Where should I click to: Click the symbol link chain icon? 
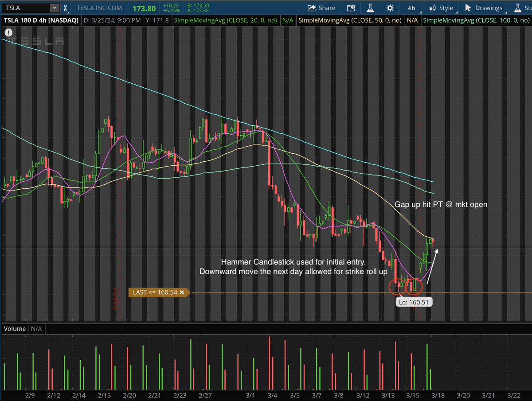click(66, 8)
